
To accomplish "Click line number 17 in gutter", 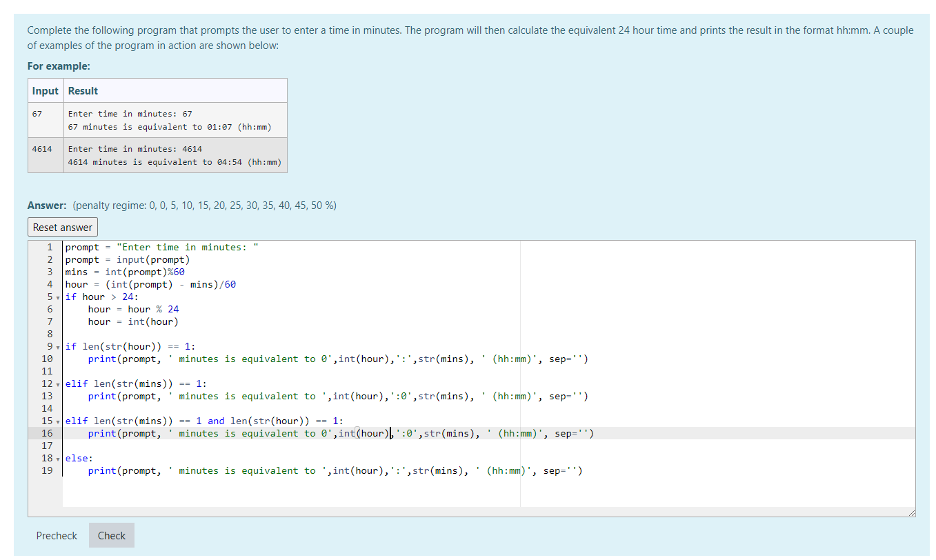I will coord(47,446).
